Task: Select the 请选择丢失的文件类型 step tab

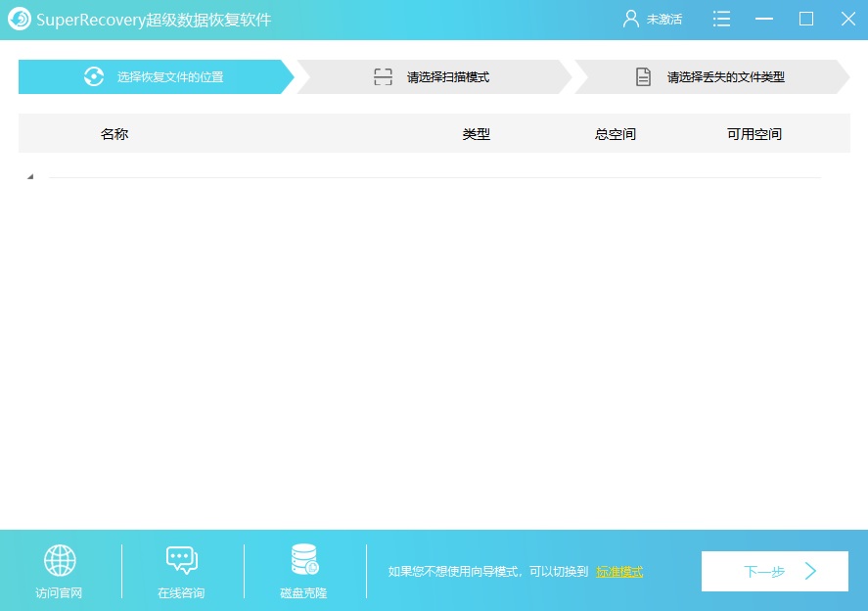Action: (x=711, y=77)
